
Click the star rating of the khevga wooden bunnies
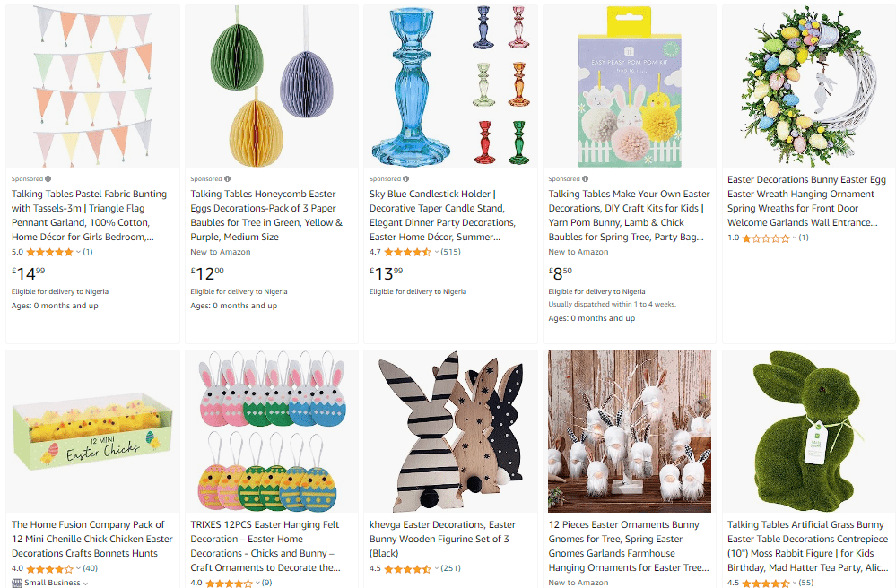407,568
